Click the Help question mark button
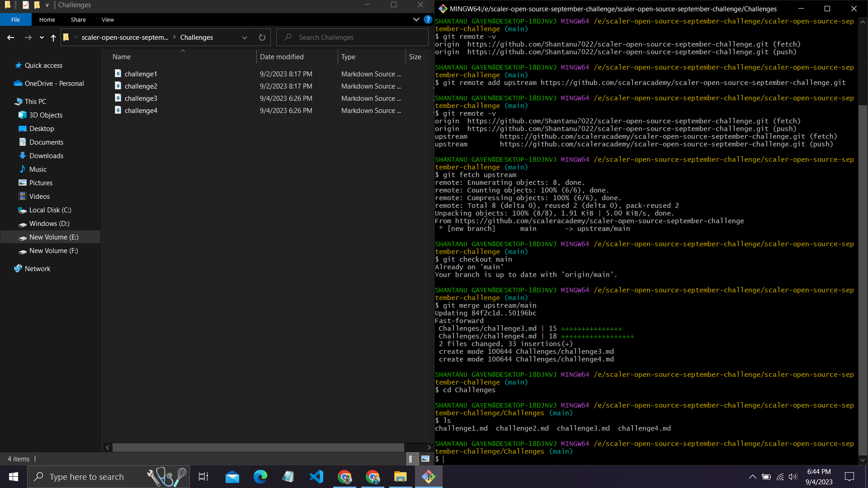This screenshot has height=488, width=868. pos(428,19)
